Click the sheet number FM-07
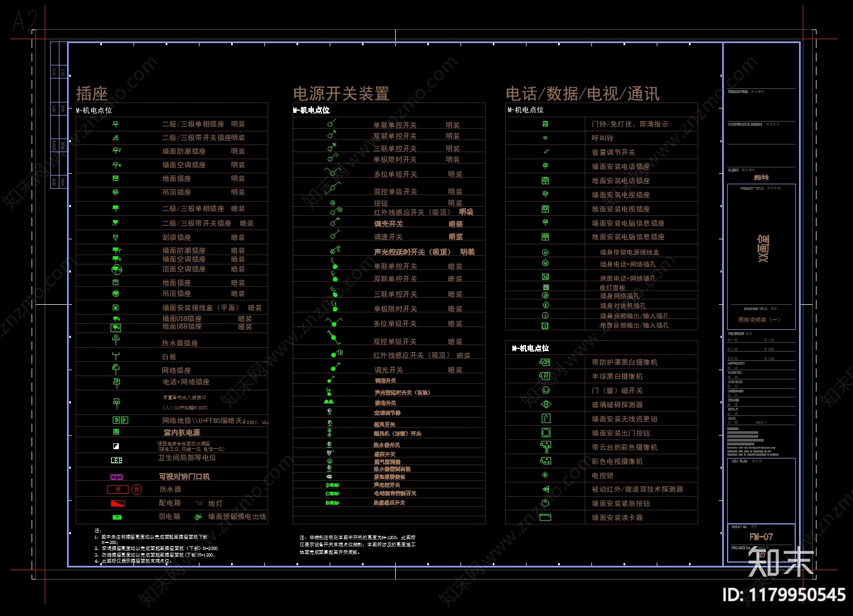This screenshot has height=616, width=853. point(761,537)
